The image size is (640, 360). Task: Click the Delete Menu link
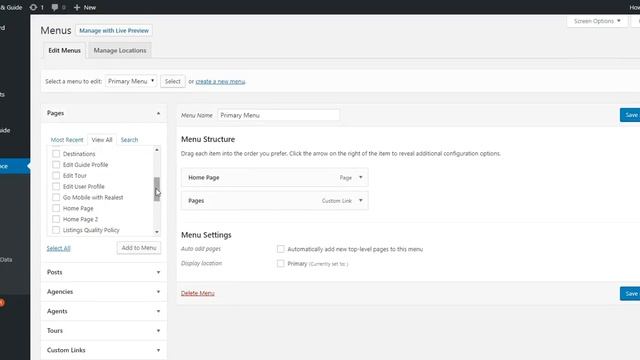coord(198,293)
